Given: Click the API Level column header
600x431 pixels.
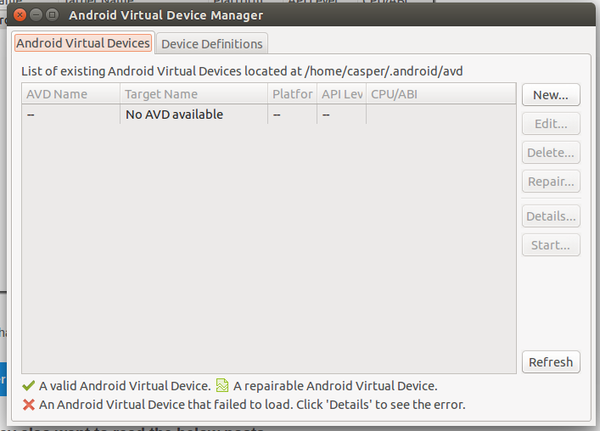Looking at the screenshot, I should click(x=341, y=94).
